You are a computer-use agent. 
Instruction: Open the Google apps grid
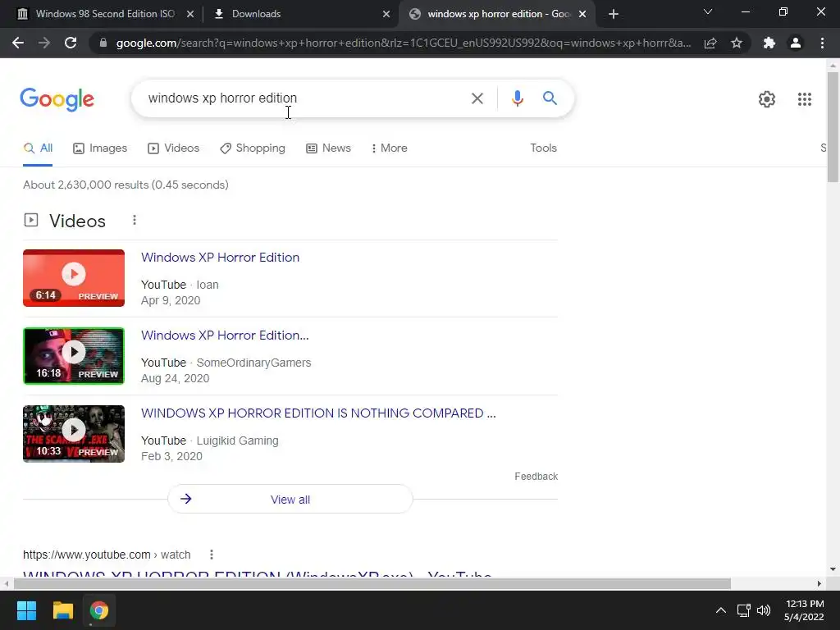(804, 99)
